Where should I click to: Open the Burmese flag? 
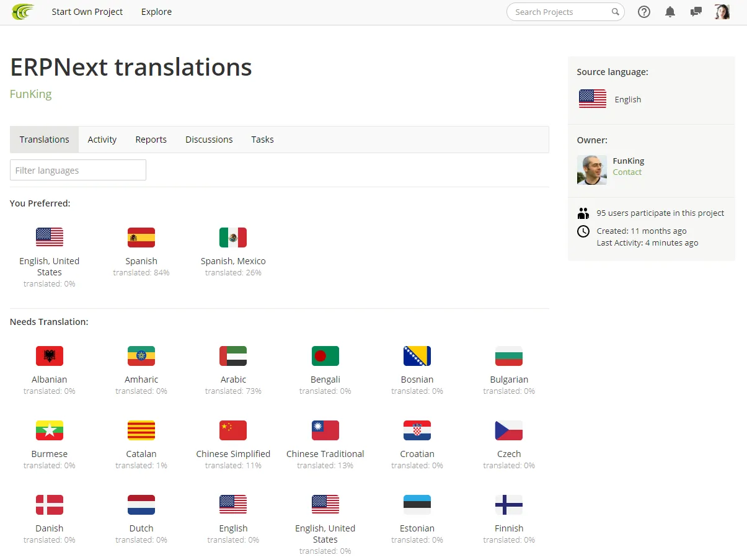(x=50, y=430)
